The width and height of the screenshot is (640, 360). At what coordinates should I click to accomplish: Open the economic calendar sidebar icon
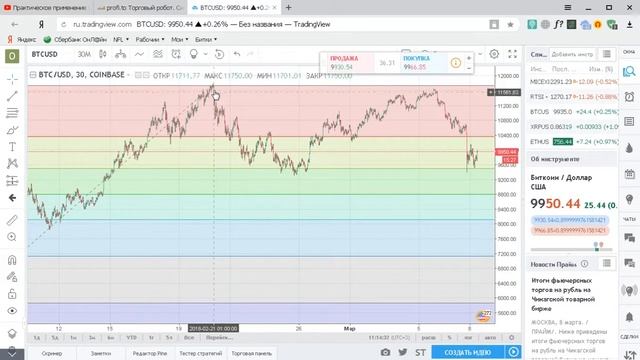[x=629, y=174]
